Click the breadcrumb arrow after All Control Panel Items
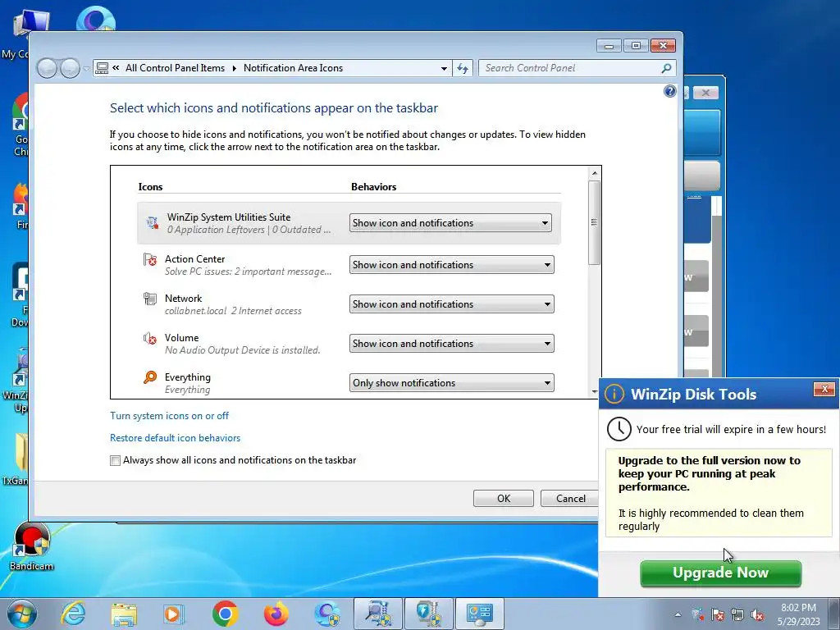The height and width of the screenshot is (630, 840). (234, 69)
